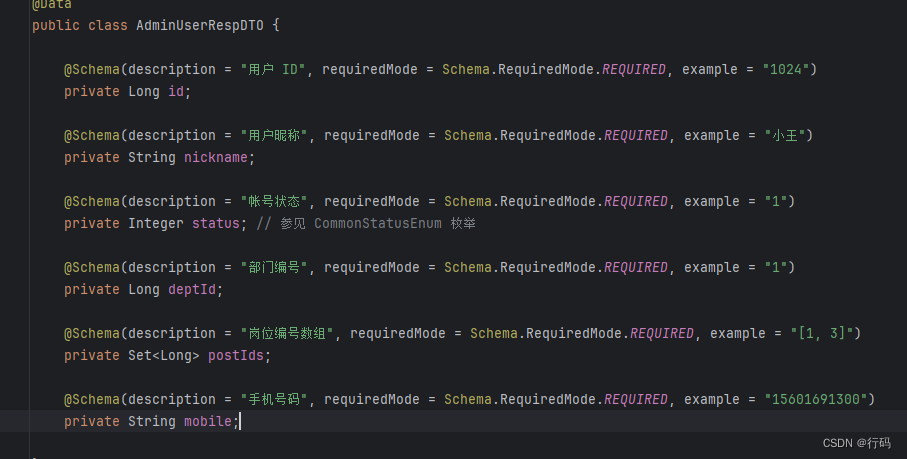Image resolution: width=907 pixels, height=459 pixels.
Task: Click the field name mobile
Action: pos(208,421)
